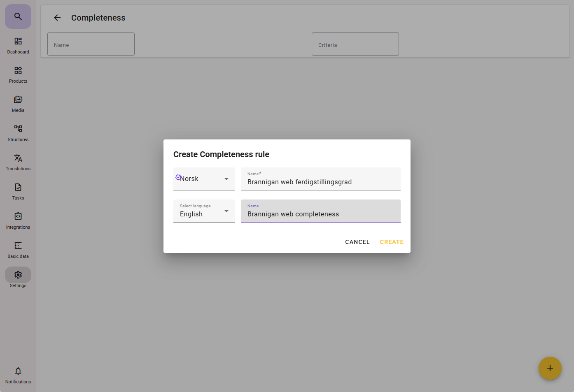Open the Dashboard section
The width and height of the screenshot is (574, 392).
pyautogui.click(x=18, y=46)
